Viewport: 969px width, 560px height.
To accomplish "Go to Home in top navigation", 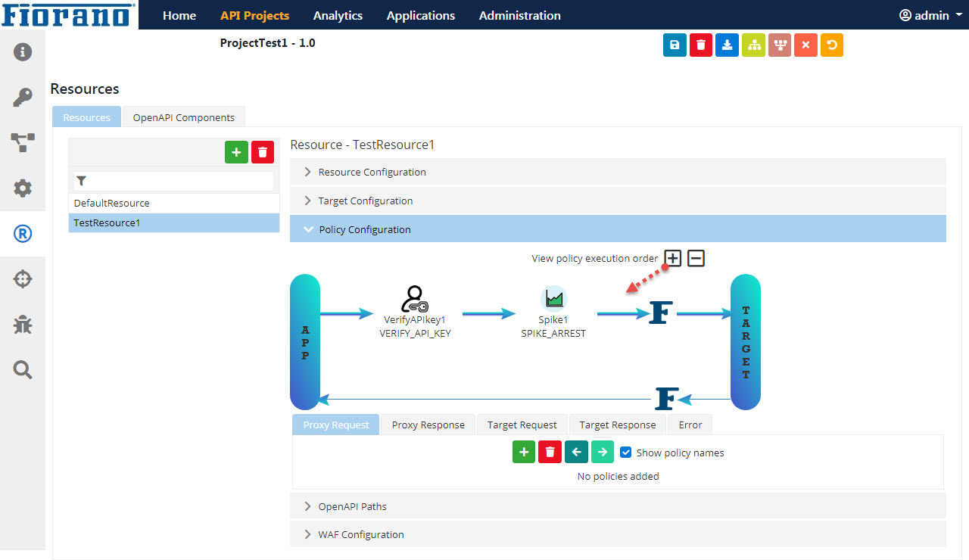I will pos(179,15).
